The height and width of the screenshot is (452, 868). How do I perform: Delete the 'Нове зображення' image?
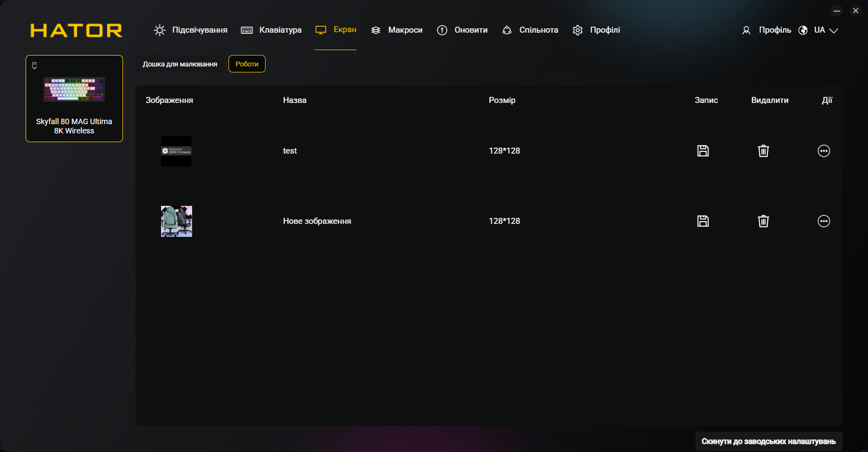[764, 221]
